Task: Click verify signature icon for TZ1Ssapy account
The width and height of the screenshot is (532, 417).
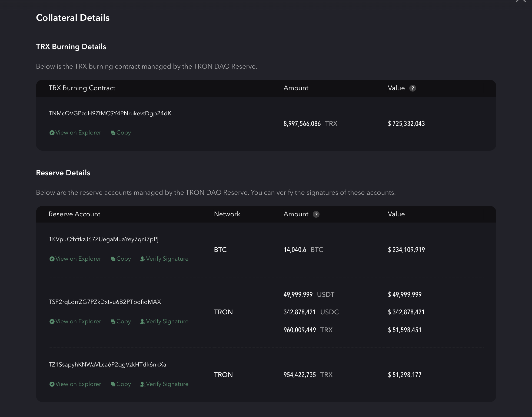Action: coord(142,384)
